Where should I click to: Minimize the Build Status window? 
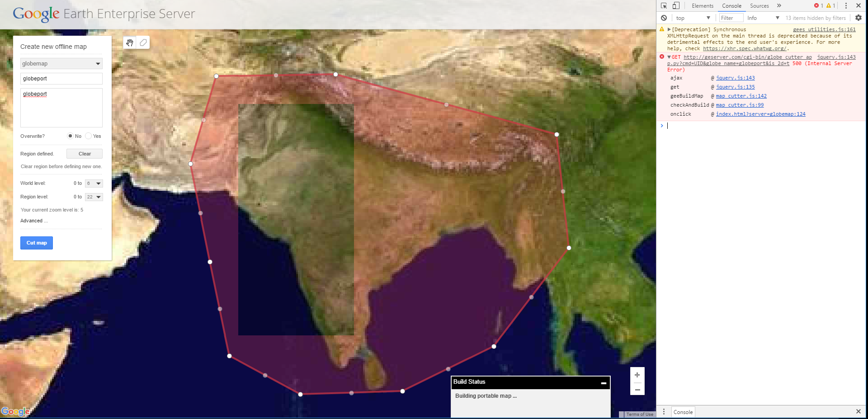[603, 383]
